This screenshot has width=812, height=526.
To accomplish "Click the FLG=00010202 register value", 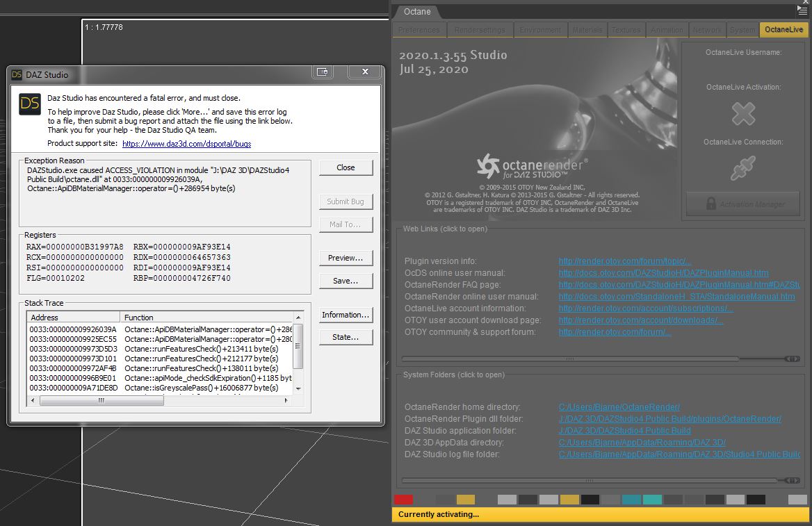I will (56, 278).
